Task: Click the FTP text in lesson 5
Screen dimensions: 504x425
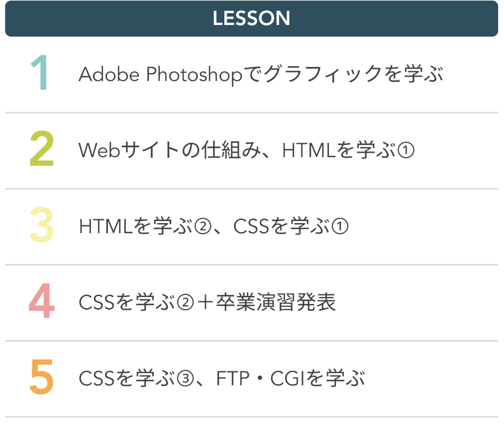Action: click(233, 378)
